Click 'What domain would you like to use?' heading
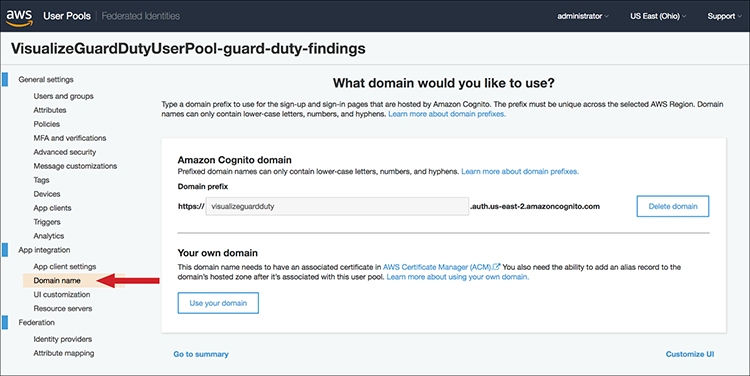750x376 pixels. (444, 83)
